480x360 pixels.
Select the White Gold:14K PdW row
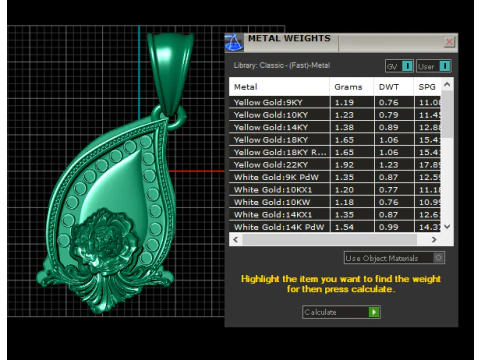[335, 227]
